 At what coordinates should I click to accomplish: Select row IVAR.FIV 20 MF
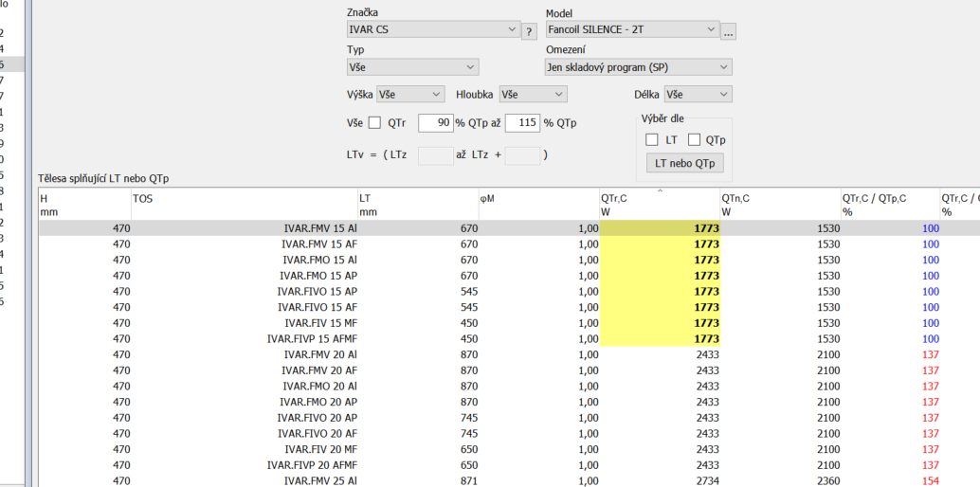(509, 449)
